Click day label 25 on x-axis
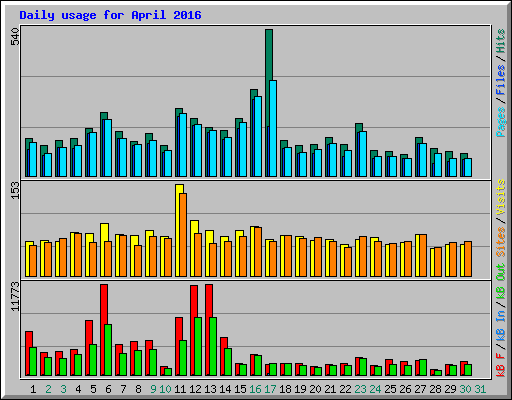Image resolution: width=512 pixels, height=400 pixels. 390,389
